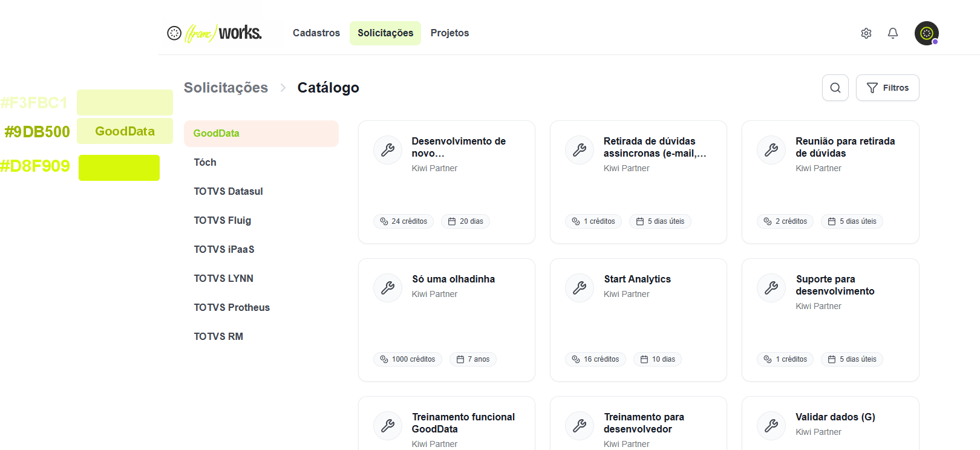The width and height of the screenshot is (980, 450).
Task: Open Só uma olhadinha card title
Action: pos(453,279)
